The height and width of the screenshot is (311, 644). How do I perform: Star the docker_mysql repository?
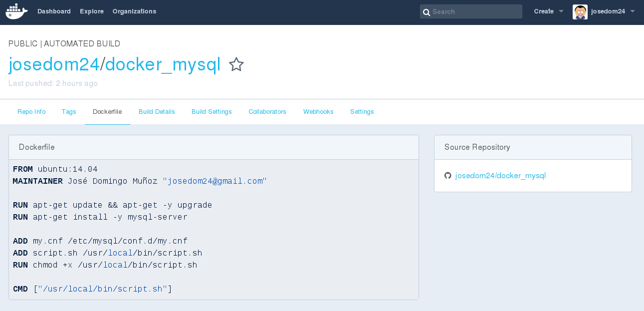236,64
